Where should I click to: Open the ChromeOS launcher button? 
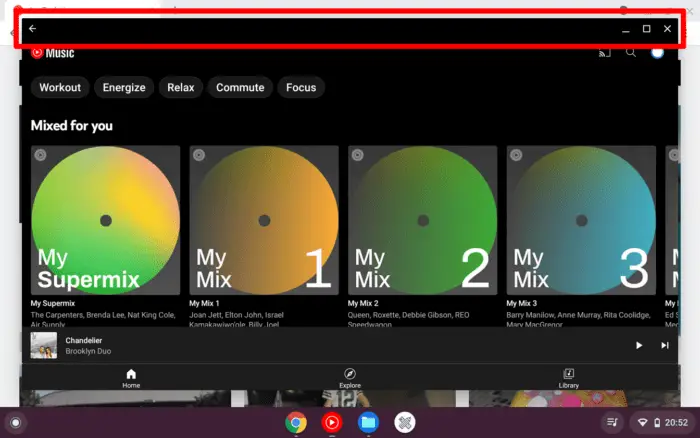tap(16, 422)
